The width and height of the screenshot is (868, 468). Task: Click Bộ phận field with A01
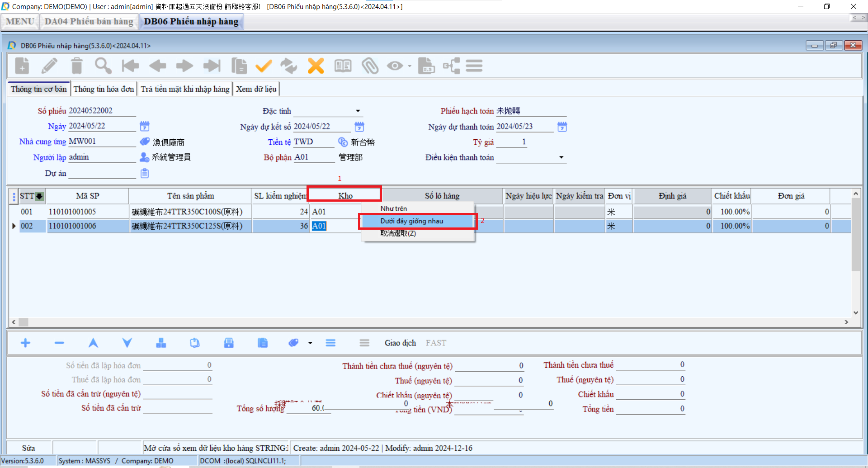pyautogui.click(x=314, y=157)
